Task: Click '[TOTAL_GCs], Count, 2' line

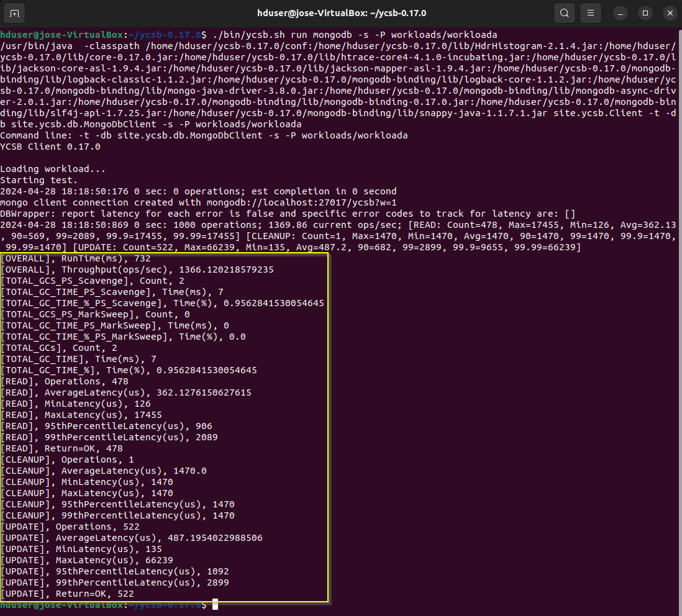Action: (x=59, y=348)
